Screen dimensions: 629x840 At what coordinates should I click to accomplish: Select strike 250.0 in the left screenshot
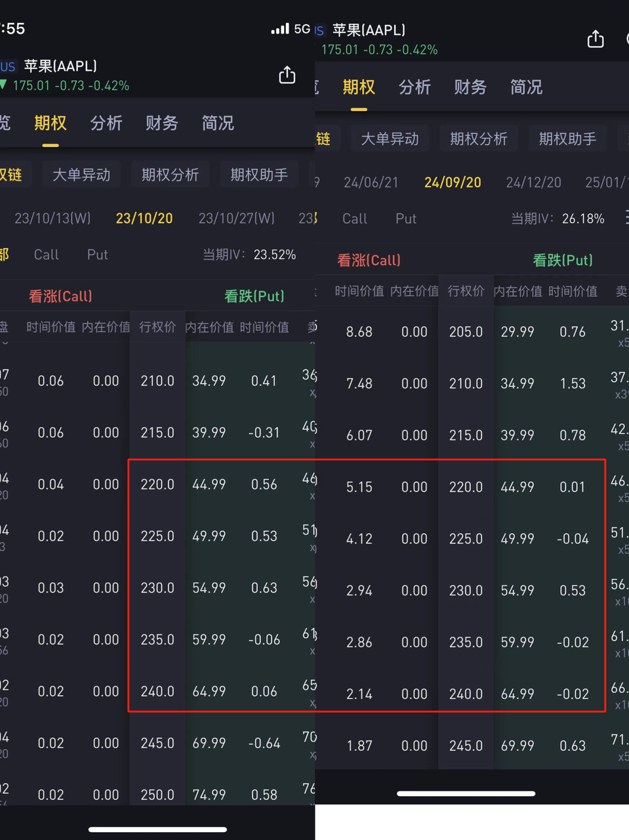[157, 795]
